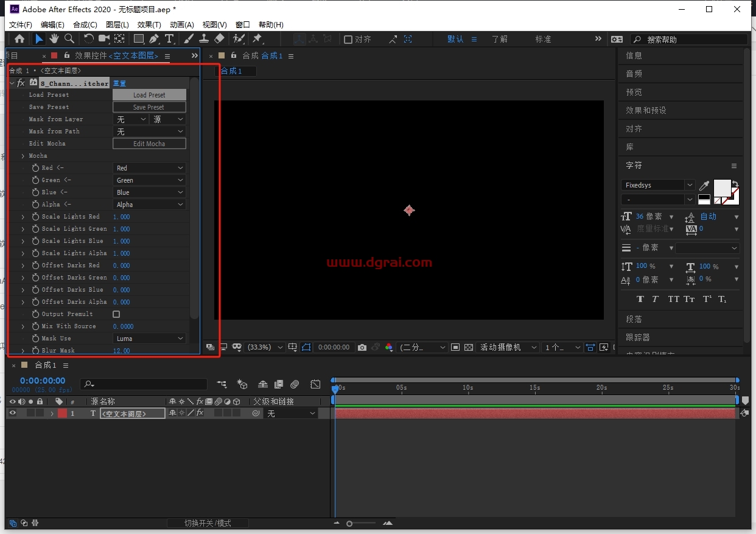Pick font color with eyedropper icon
This screenshot has height=534, width=756.
704,185
